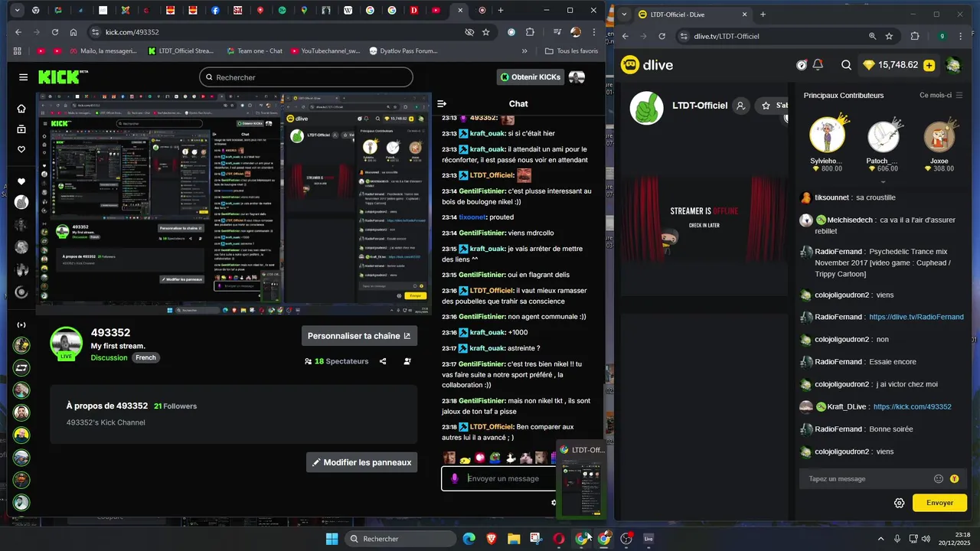This screenshot has width=980, height=551.
Task: Open Extensions puzzle icon in Kick browser window
Action: click(x=530, y=32)
